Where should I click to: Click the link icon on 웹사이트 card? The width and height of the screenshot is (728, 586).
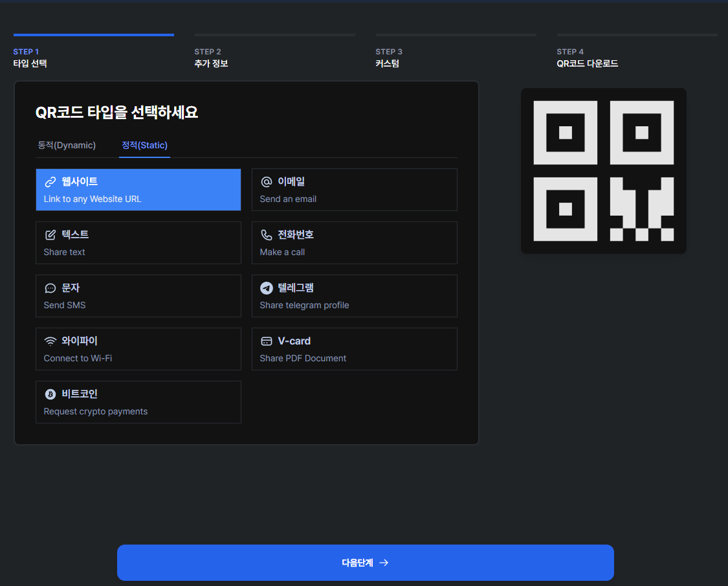coord(50,182)
